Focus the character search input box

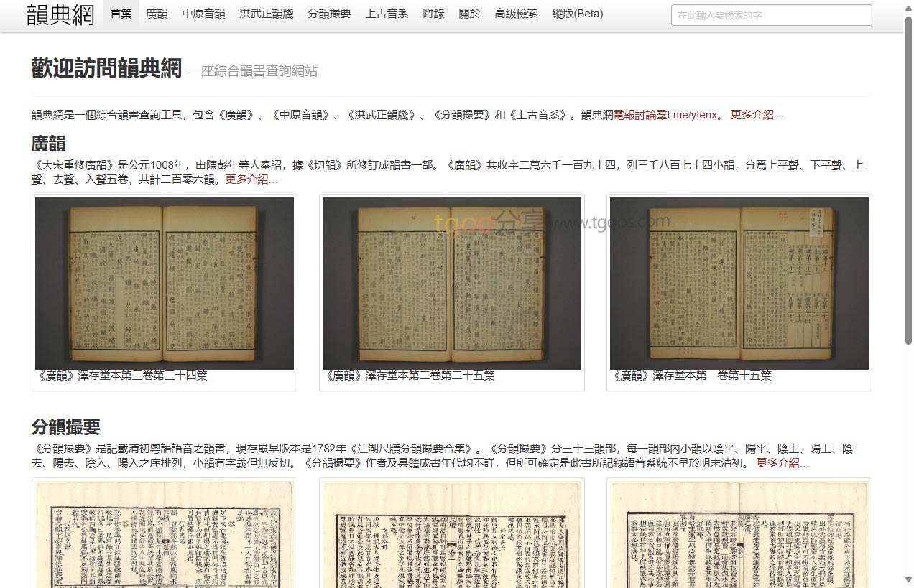tap(771, 15)
